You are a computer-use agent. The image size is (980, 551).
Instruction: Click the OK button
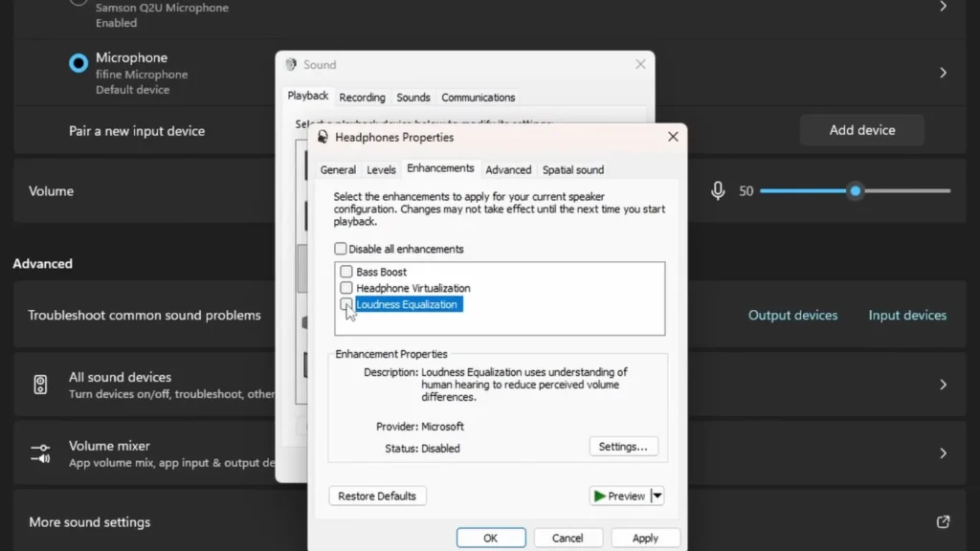[491, 538]
